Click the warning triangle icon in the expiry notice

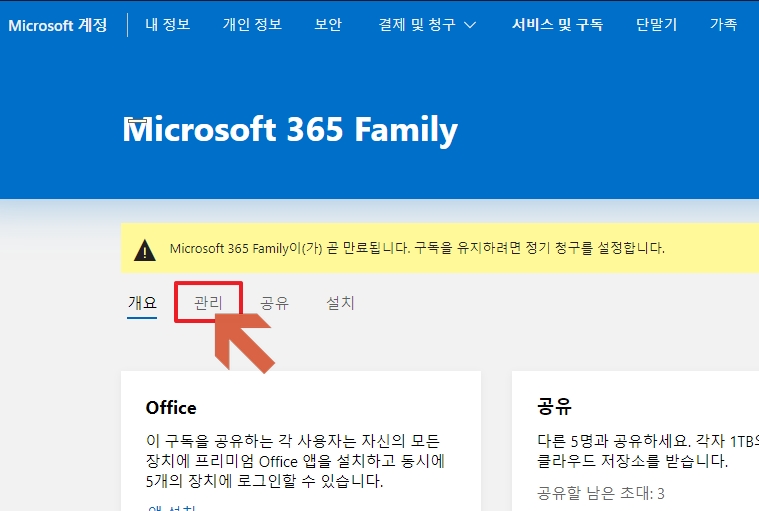[144, 250]
